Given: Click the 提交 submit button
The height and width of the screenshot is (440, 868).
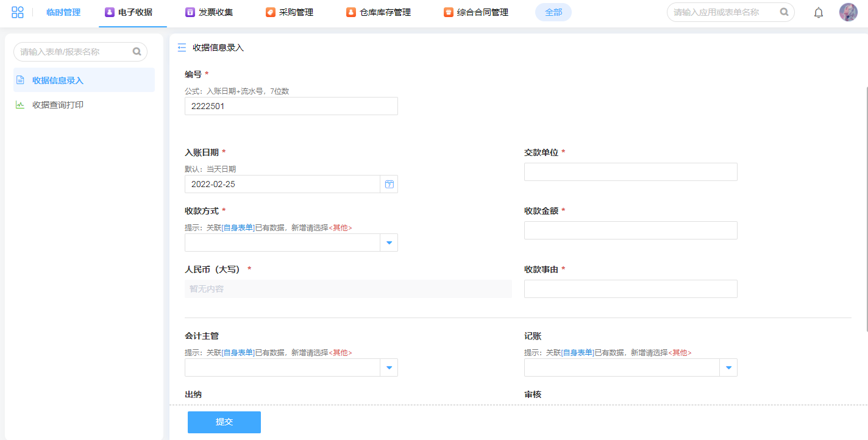Looking at the screenshot, I should (x=224, y=422).
